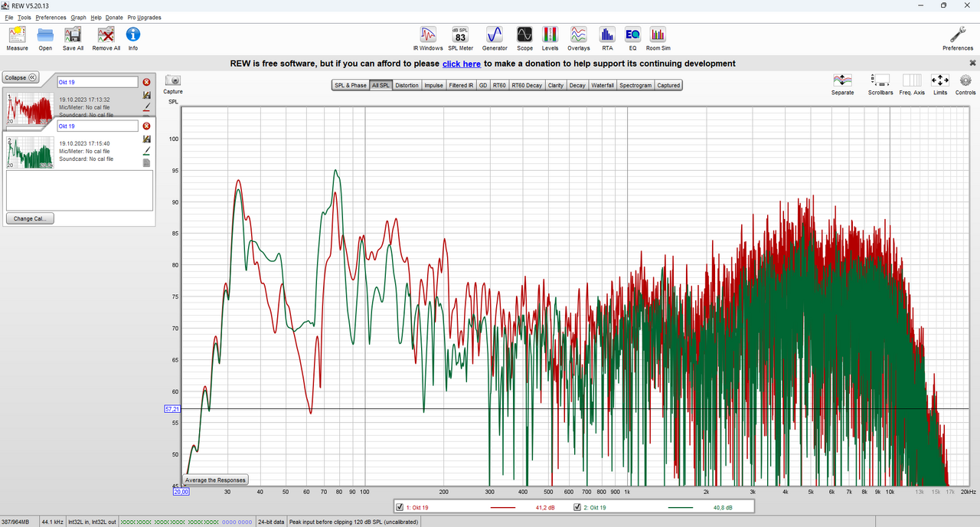
Task: Switch to the Captured tab
Action: pyautogui.click(x=668, y=85)
